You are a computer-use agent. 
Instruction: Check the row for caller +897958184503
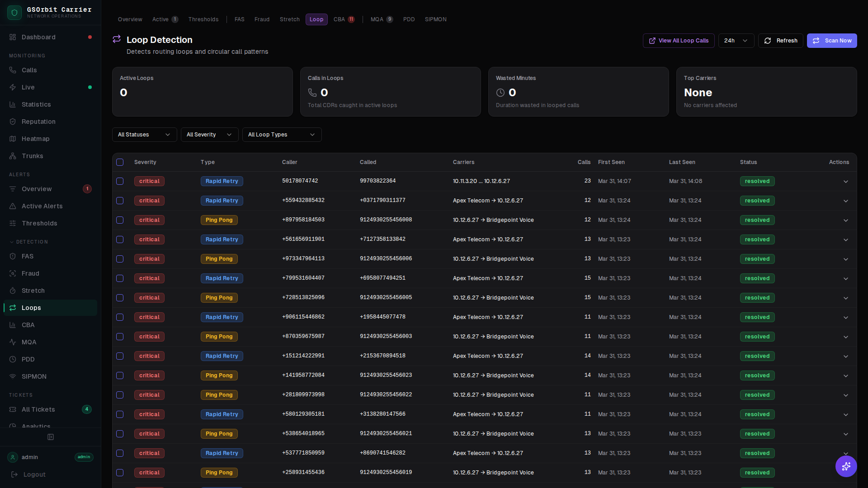120,220
